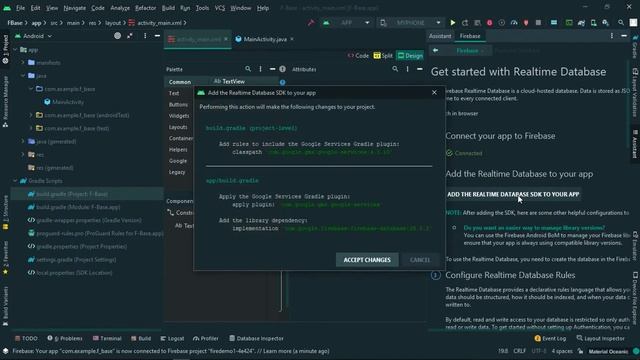Toggle the Project tool window button
Screen dimensions: 640x360
[5, 49]
